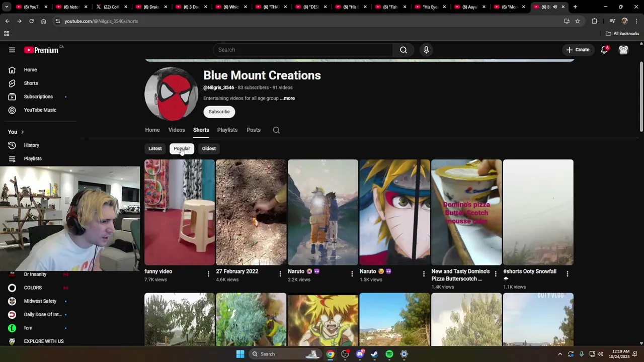The width and height of the screenshot is (644, 362).
Task: Open Steam from the taskbar
Action: [x=374, y=354]
